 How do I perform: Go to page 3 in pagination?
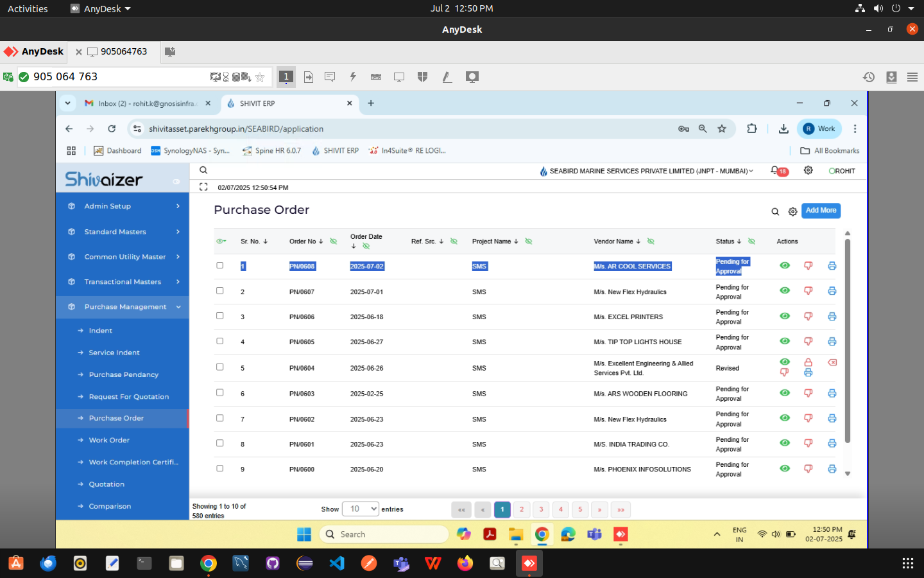(x=541, y=509)
